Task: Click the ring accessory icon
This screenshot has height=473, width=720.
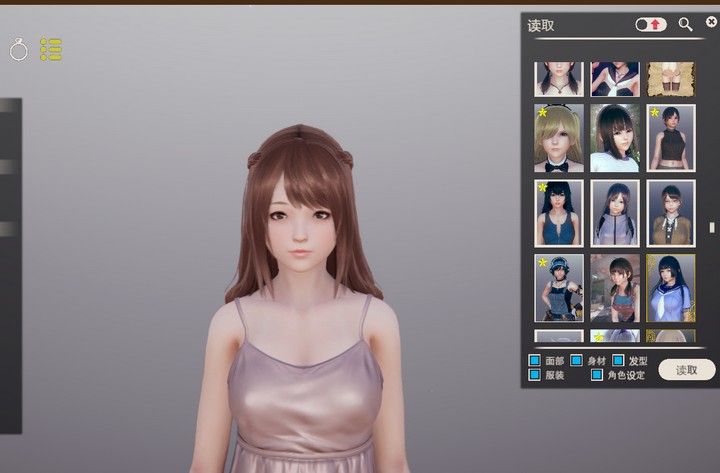Action: click(x=19, y=49)
